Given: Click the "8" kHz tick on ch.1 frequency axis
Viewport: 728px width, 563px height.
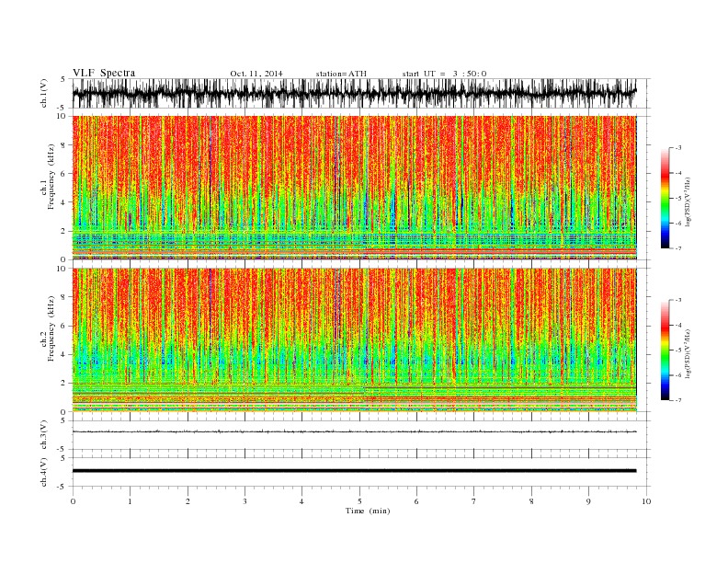Looking at the screenshot, I should point(63,145).
